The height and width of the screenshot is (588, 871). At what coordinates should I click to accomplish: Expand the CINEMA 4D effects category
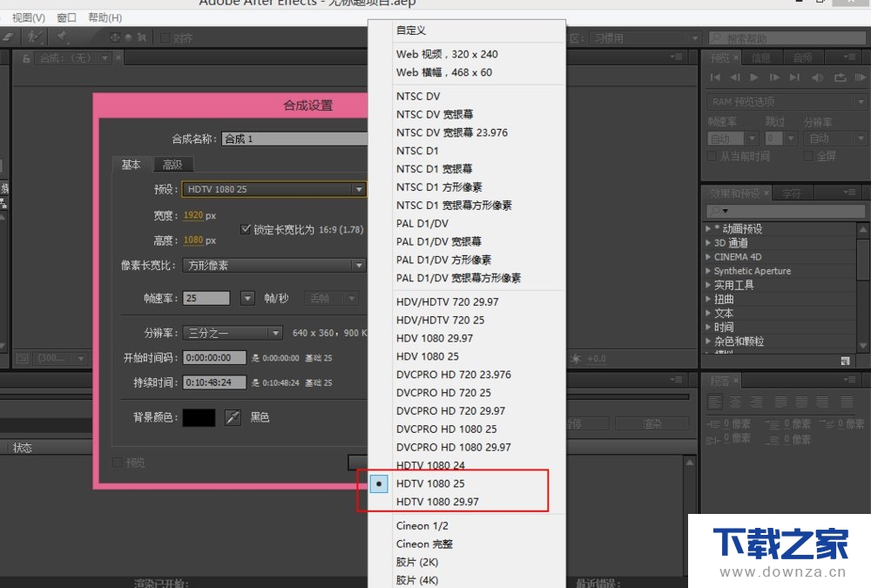coord(708,257)
